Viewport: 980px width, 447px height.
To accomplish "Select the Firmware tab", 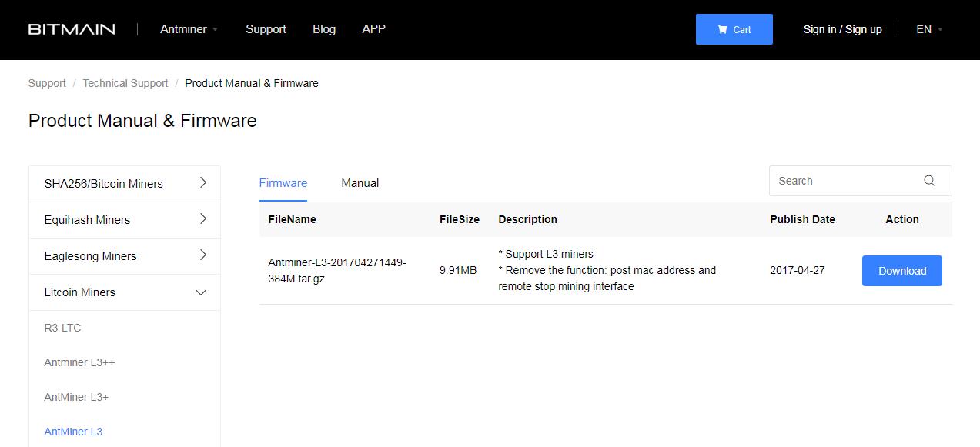I will (283, 183).
